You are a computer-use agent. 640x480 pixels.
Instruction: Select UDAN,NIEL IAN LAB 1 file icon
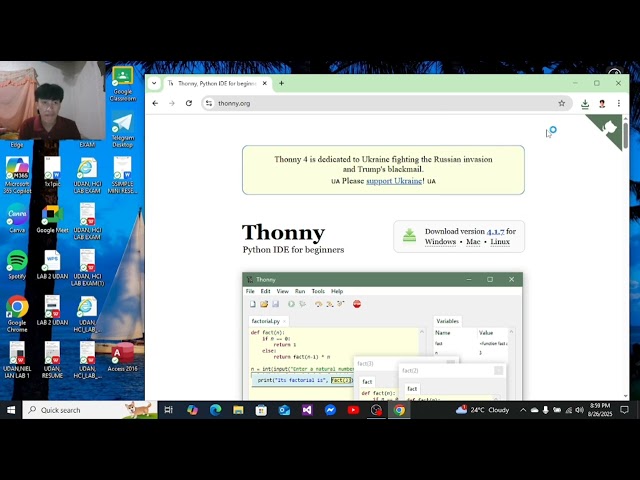[17, 360]
